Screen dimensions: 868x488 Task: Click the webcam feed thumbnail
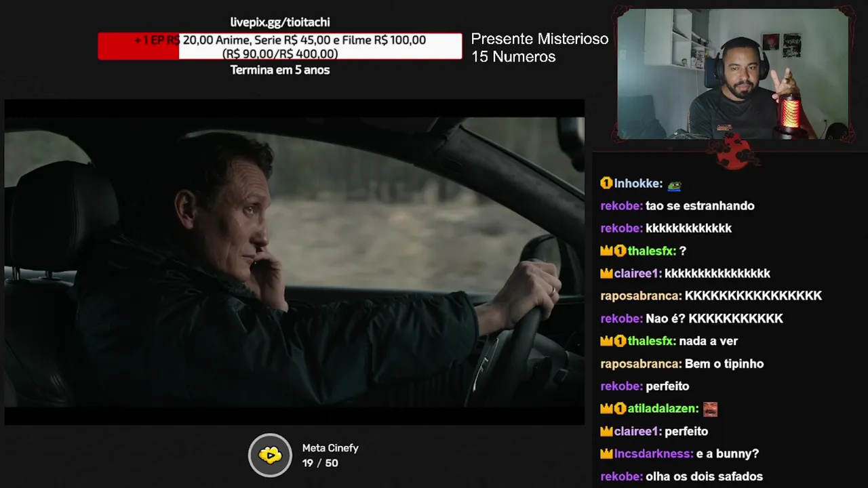(733, 74)
